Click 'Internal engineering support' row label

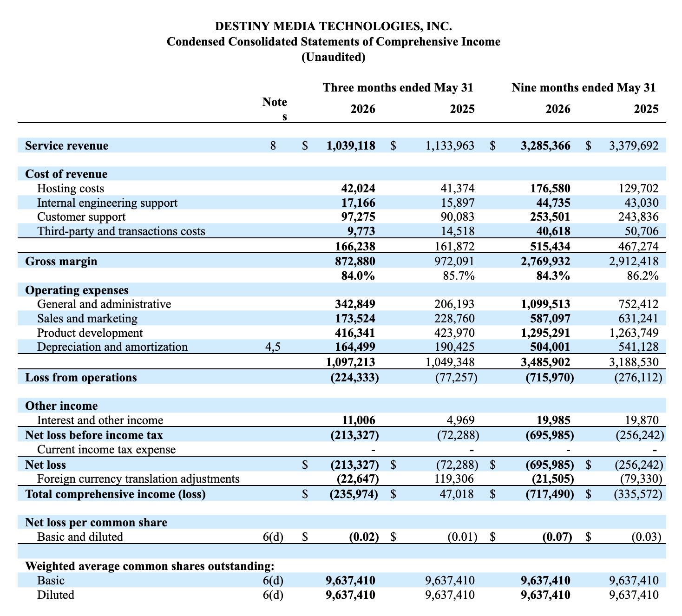(107, 203)
